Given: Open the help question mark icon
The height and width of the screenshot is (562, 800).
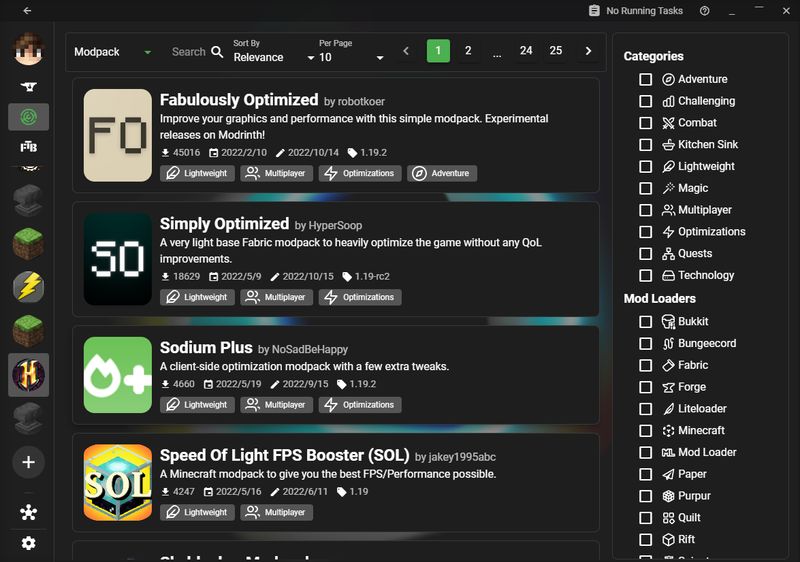Looking at the screenshot, I should (x=705, y=11).
